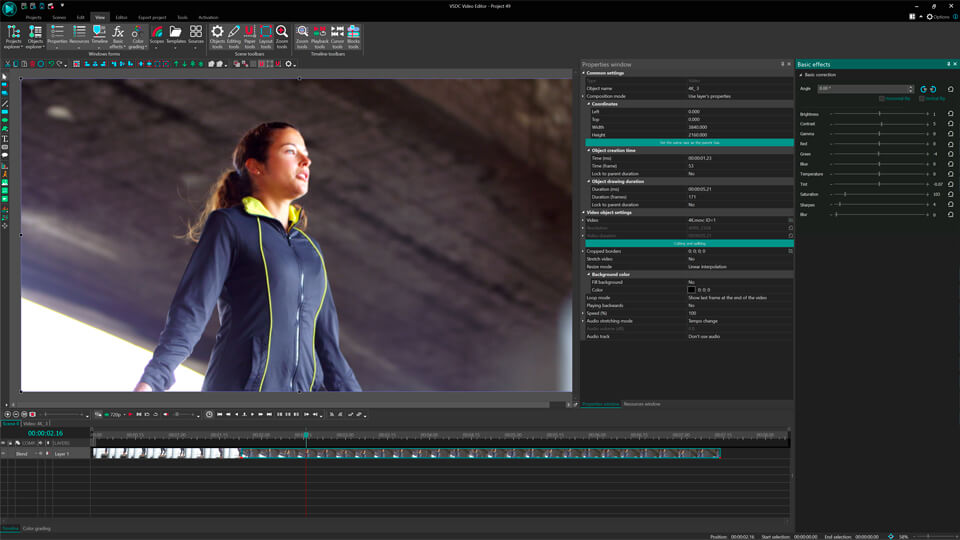Show the Scopes window
The height and width of the screenshot is (540, 960).
(x=157, y=36)
